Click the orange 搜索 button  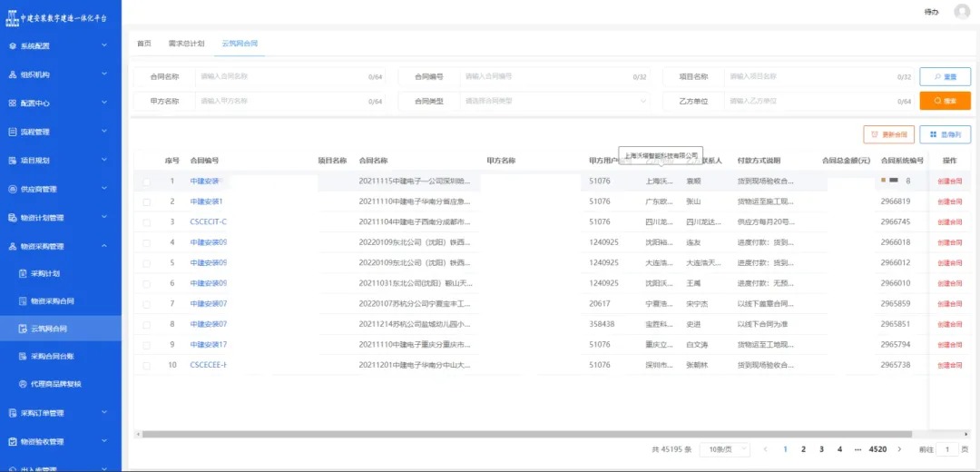[945, 101]
